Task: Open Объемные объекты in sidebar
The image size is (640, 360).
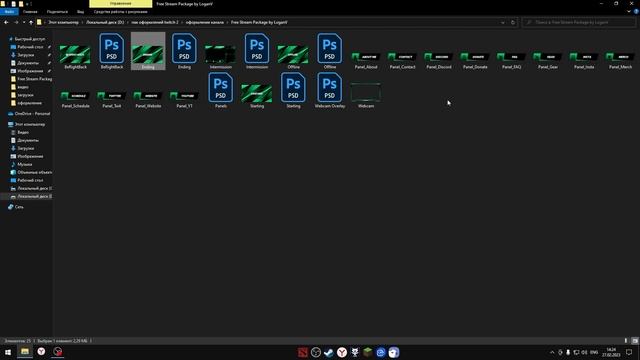Action: point(31,172)
